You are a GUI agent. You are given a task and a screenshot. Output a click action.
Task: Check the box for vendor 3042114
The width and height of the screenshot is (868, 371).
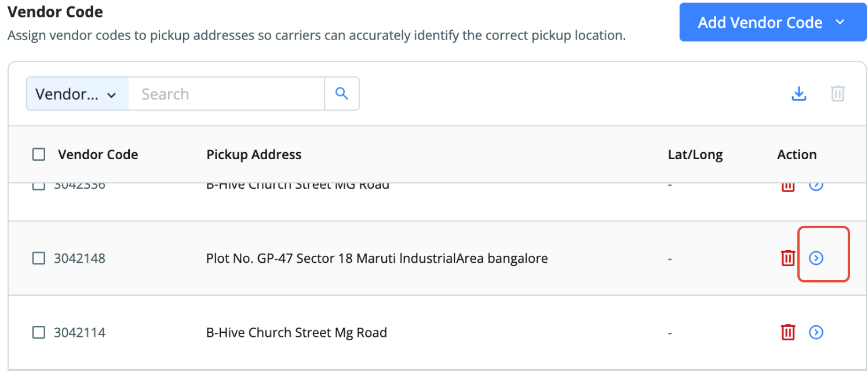[x=39, y=332]
